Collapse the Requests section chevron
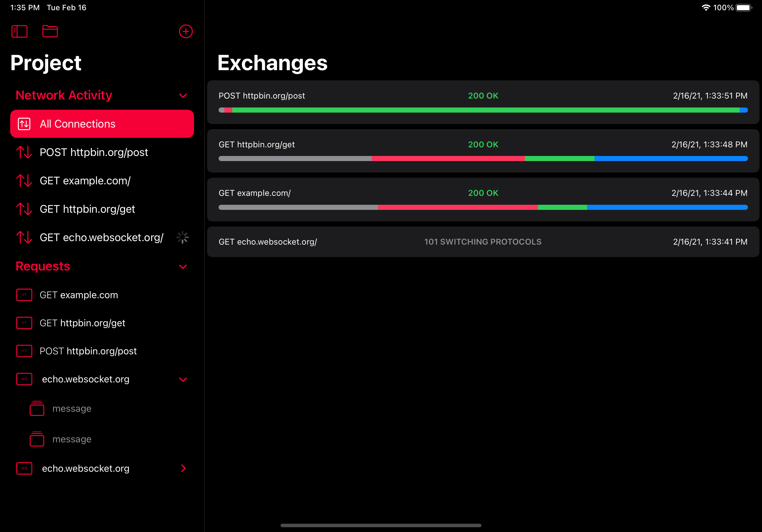This screenshot has width=762, height=532. coord(183,267)
